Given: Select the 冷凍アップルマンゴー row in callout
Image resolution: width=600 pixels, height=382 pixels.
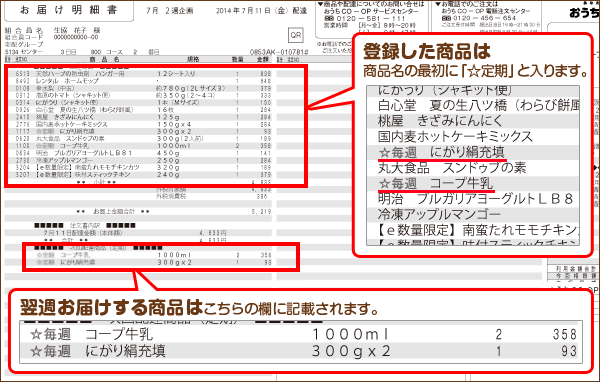Looking at the screenshot, I should (473, 215).
